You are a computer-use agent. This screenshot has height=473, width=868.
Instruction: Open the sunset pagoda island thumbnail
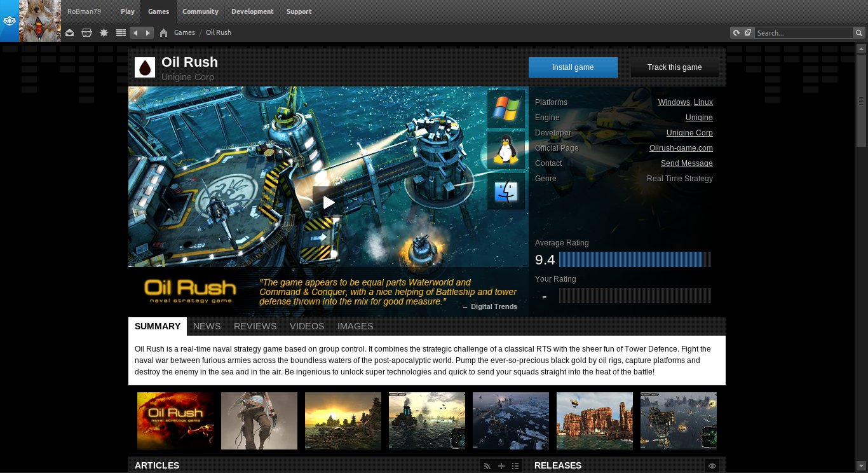coord(343,421)
